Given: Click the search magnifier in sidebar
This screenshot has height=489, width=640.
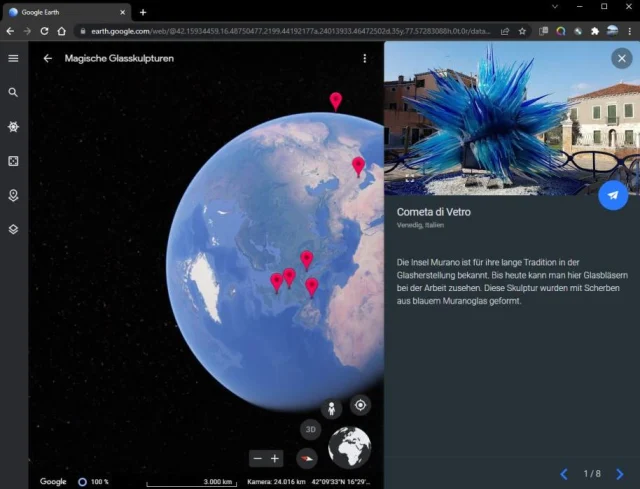Looking at the screenshot, I should tap(13, 92).
